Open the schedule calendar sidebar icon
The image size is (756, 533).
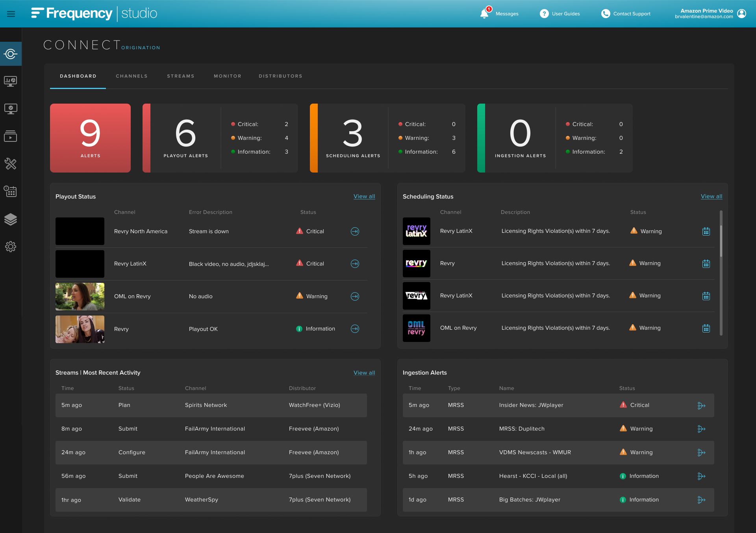click(x=11, y=191)
